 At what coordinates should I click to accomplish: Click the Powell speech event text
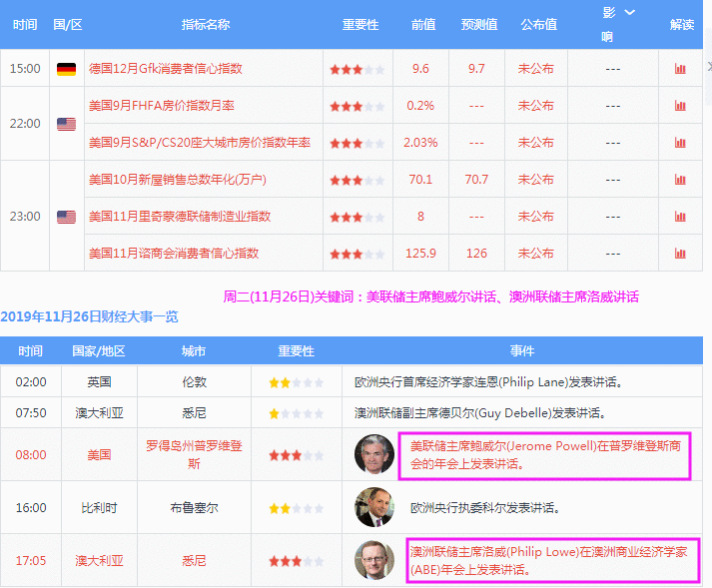(545, 455)
